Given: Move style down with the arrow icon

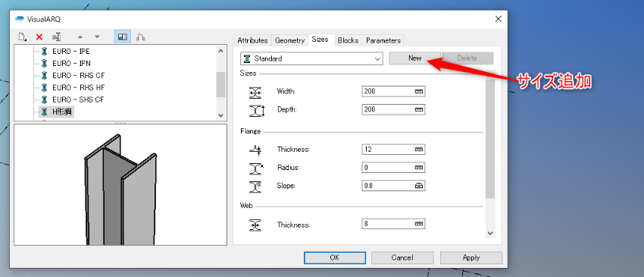Looking at the screenshot, I should pyautogui.click(x=97, y=37).
